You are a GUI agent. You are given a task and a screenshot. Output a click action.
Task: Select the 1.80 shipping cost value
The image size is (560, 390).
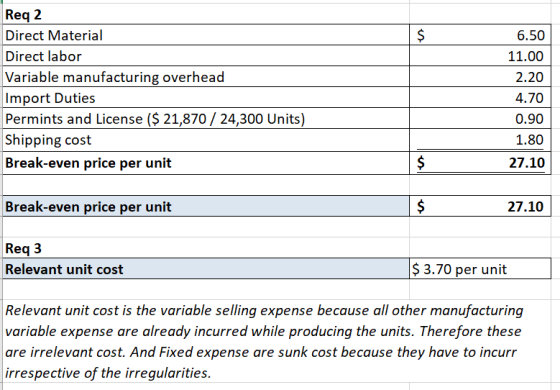480,140
